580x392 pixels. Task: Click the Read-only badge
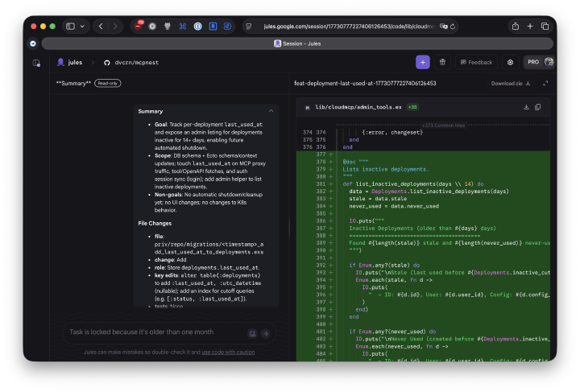[x=108, y=83]
